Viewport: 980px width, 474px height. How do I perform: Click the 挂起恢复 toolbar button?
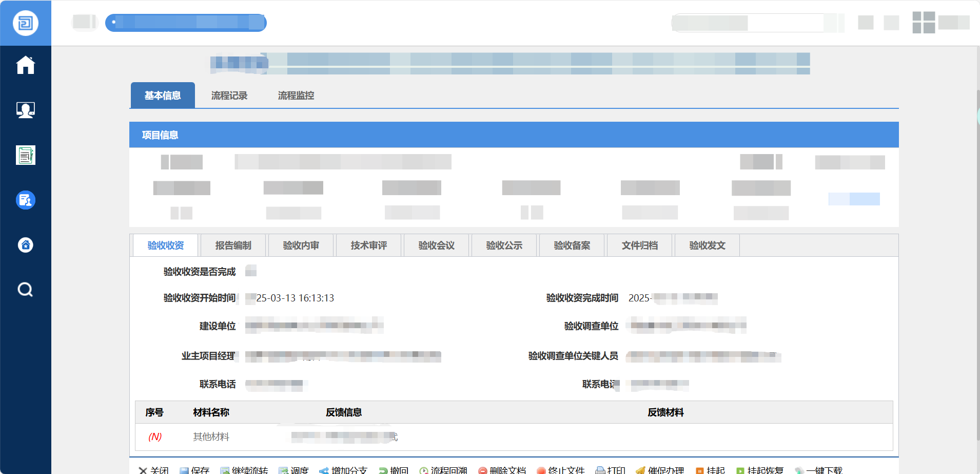(760, 470)
